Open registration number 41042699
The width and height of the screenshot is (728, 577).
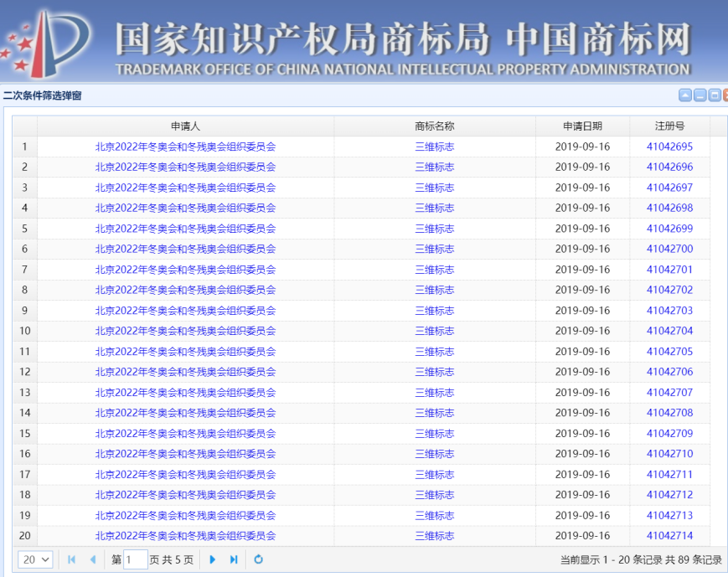[669, 229]
